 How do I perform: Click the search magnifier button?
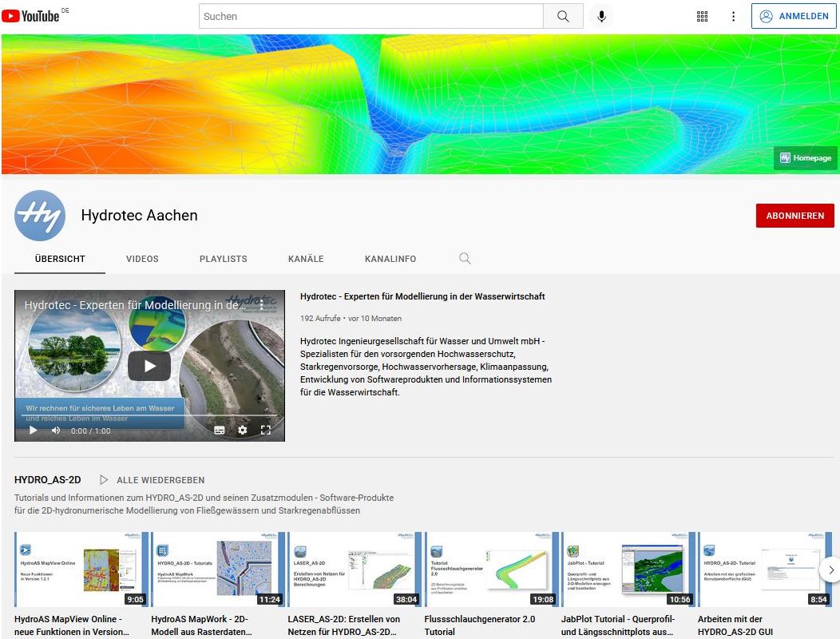coord(564,16)
